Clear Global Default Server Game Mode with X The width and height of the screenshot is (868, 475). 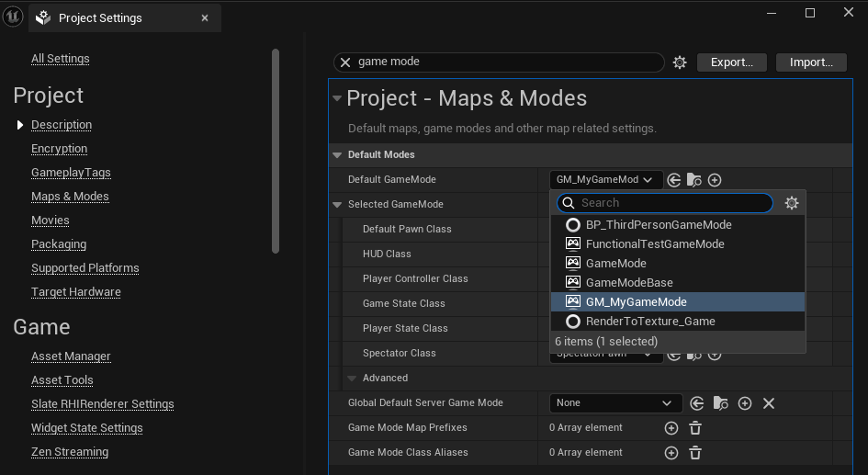769,403
